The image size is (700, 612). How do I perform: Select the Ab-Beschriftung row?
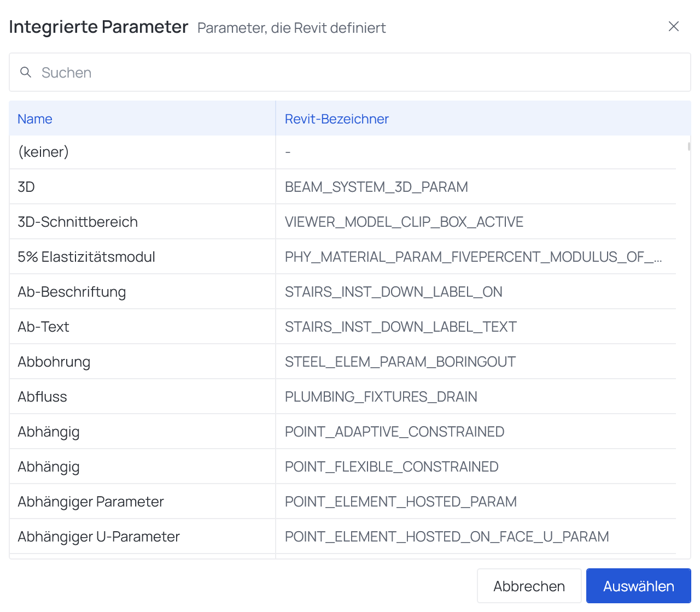[342, 292]
